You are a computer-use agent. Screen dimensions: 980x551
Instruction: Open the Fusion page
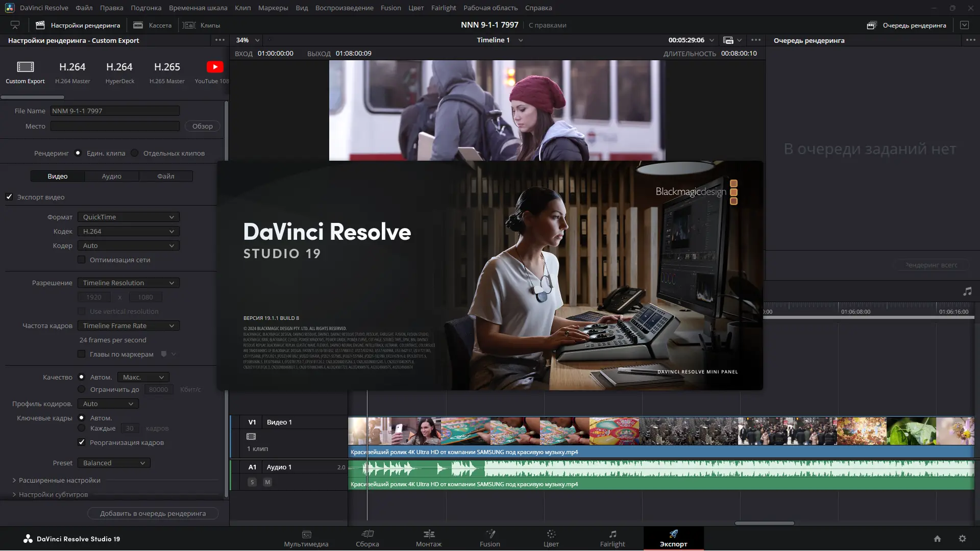point(489,538)
